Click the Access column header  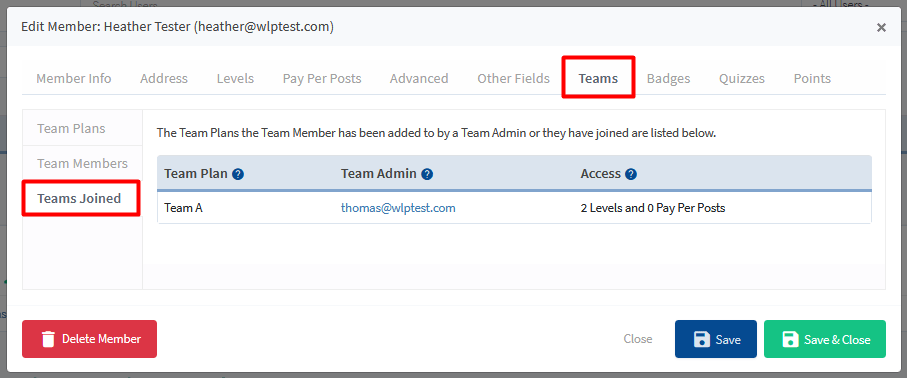600,174
